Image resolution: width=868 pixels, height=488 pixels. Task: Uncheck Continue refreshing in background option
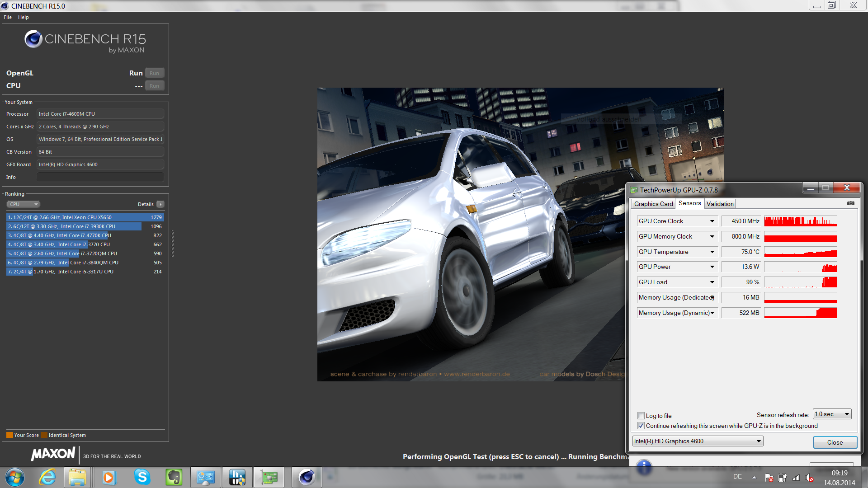[x=641, y=426]
